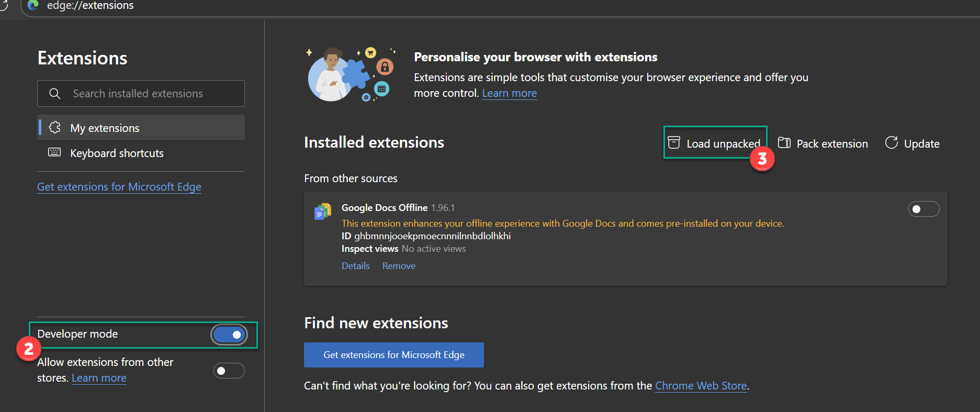Click the Keyboard shortcuts keyboard icon
This screenshot has height=412, width=980.
54,152
